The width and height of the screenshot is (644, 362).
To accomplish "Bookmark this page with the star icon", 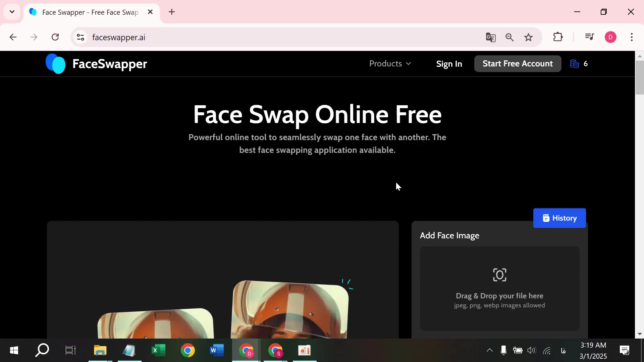I will pos(528,37).
